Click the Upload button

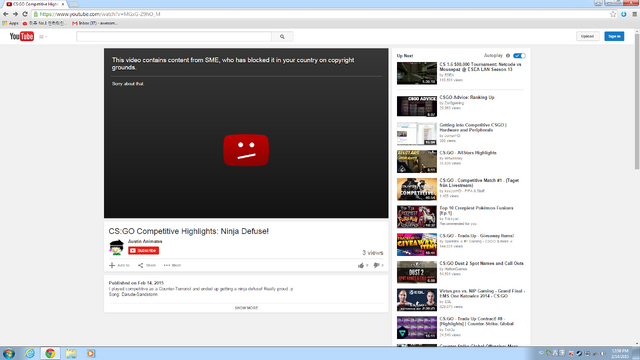(587, 36)
